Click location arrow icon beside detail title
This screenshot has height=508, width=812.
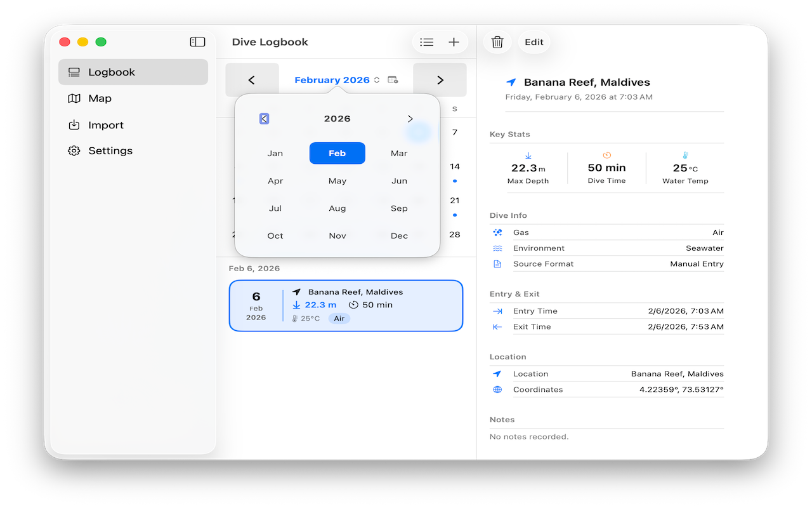511,83
